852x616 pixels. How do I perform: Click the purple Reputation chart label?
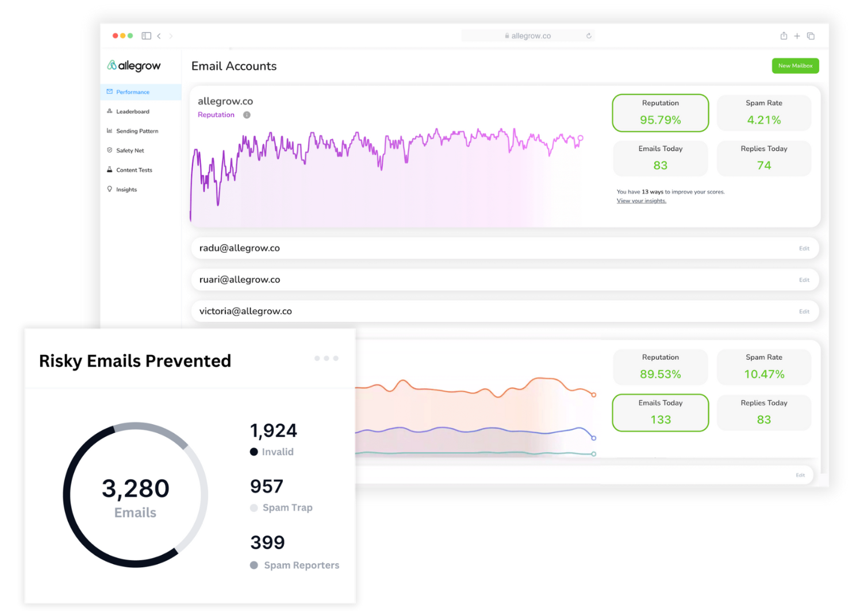click(x=216, y=115)
